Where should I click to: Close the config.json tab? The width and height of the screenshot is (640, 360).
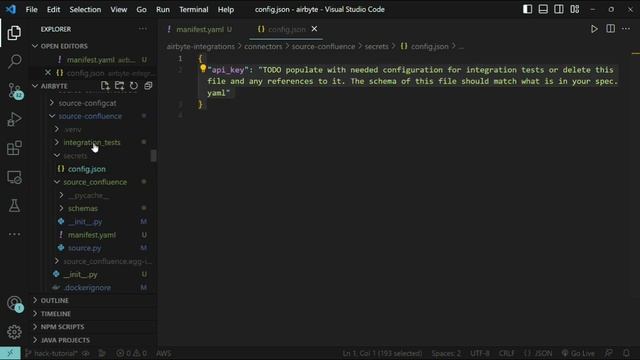[x=314, y=29]
